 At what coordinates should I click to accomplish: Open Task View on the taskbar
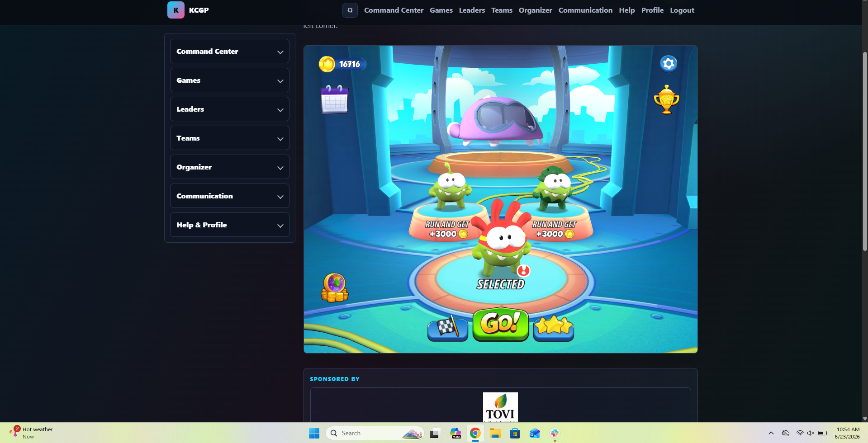click(x=435, y=433)
